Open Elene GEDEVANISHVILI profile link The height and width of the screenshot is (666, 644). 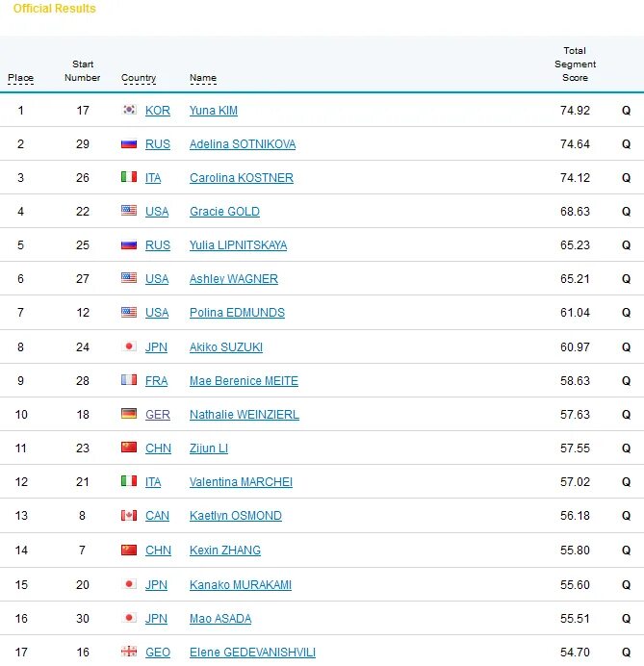(x=252, y=652)
